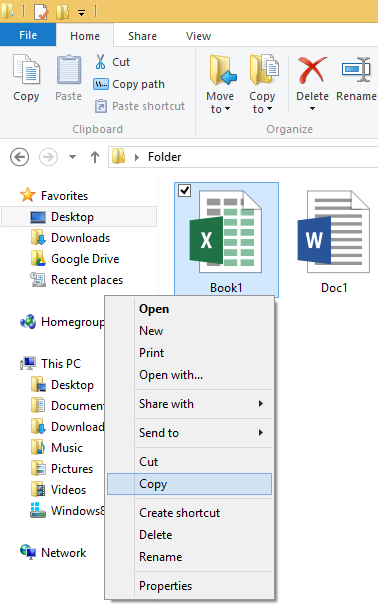This screenshot has height=606, width=378.
Task: Go back with the Back arrow
Action: click(19, 157)
